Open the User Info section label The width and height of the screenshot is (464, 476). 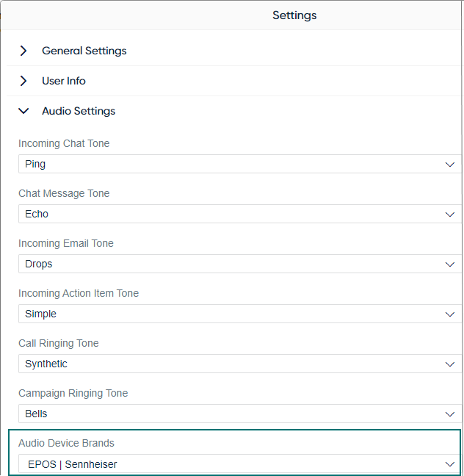click(64, 81)
